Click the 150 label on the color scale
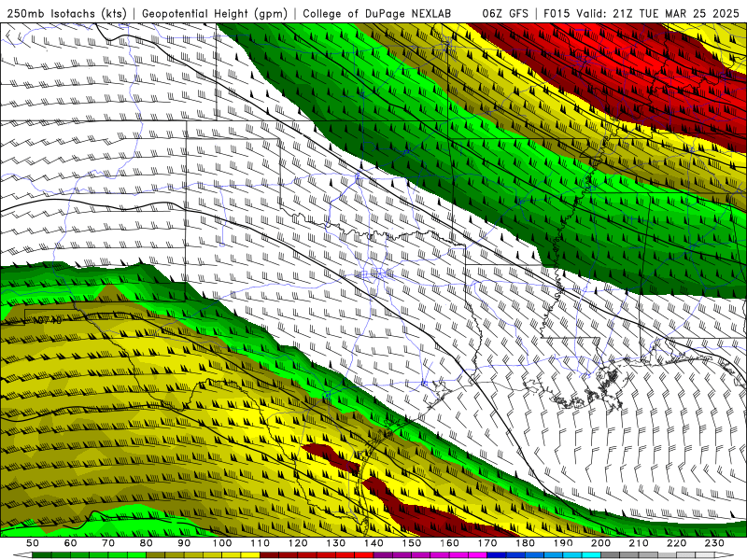This screenshot has height=560, width=747. 412,543
